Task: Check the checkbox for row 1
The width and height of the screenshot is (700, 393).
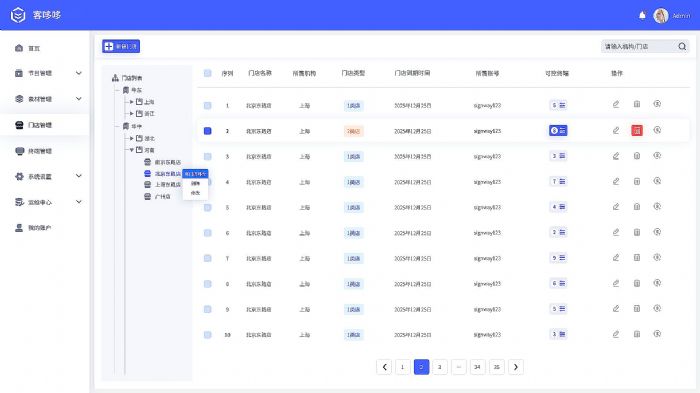Action: click(x=208, y=106)
